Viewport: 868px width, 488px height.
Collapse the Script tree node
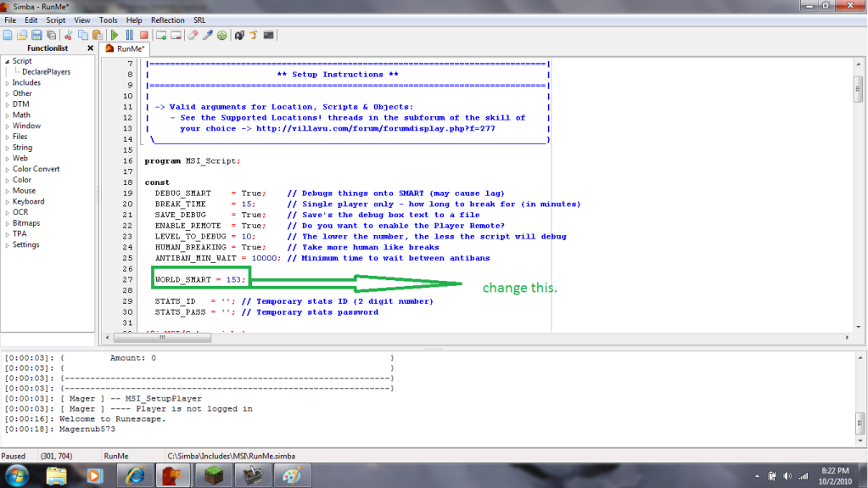tap(7, 61)
